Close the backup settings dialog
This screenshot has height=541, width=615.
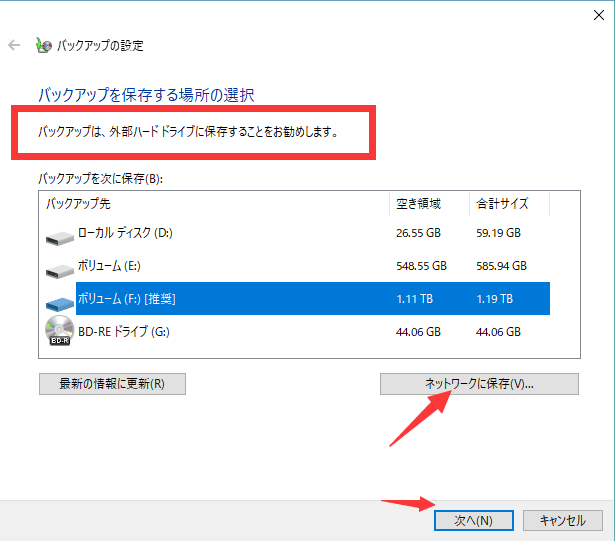599,15
